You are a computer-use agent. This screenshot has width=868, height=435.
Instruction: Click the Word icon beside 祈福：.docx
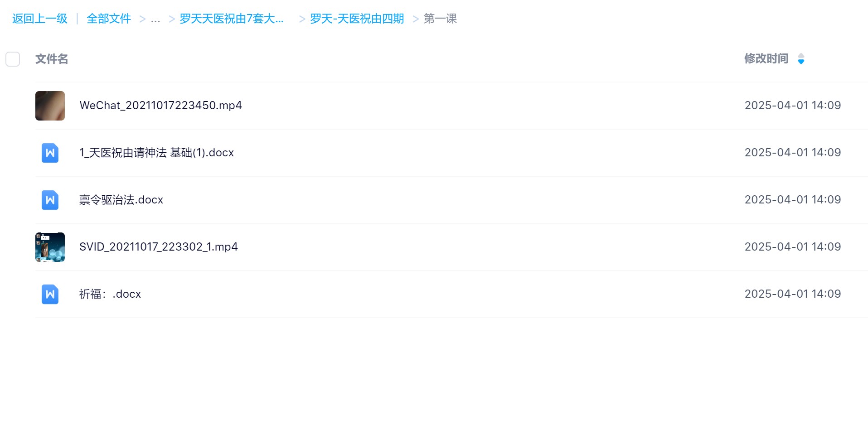pos(50,294)
